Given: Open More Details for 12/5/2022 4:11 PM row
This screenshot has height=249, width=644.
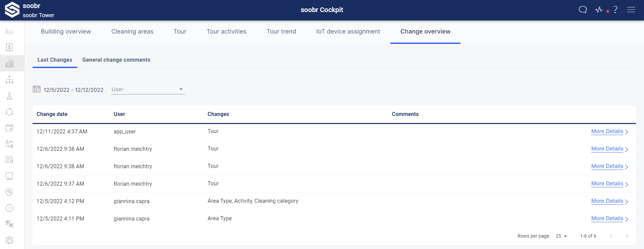Looking at the screenshot, I should tap(609, 219).
